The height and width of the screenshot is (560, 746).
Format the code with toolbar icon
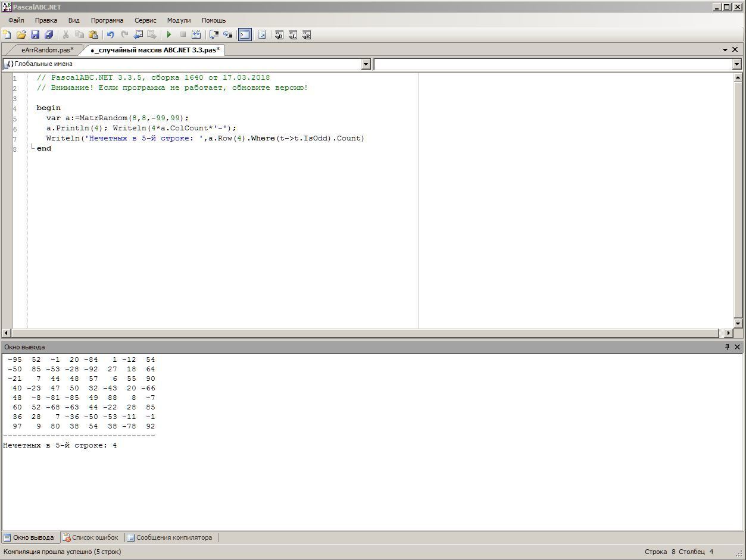(x=262, y=35)
